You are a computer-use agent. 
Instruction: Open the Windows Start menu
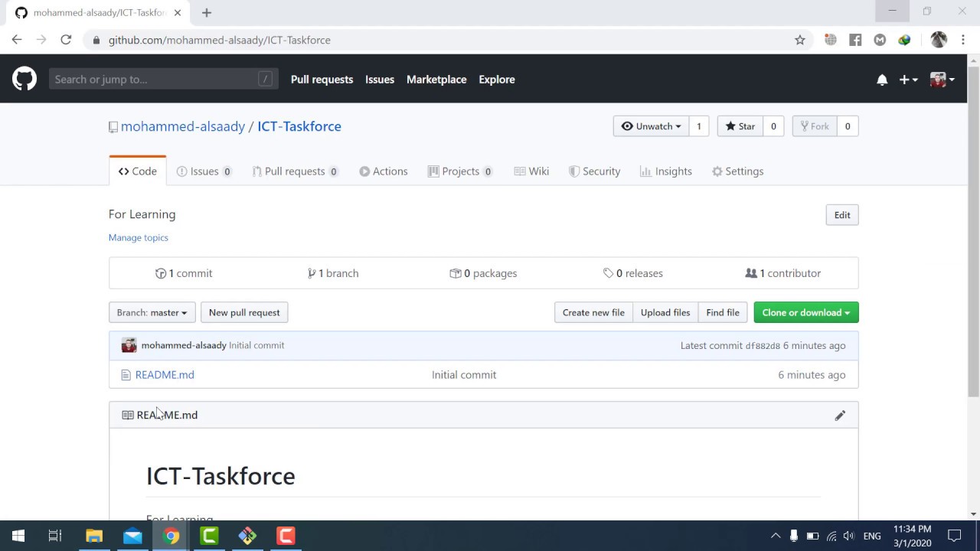point(18,536)
